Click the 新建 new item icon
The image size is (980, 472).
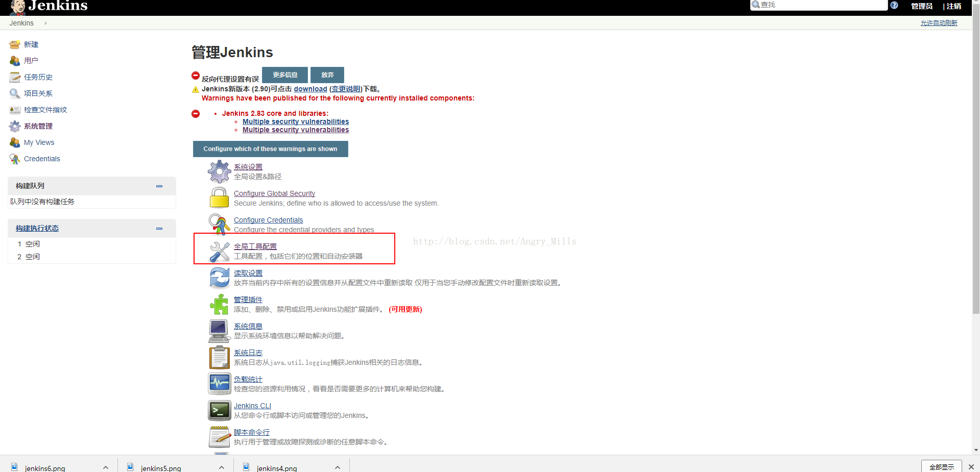[15, 44]
